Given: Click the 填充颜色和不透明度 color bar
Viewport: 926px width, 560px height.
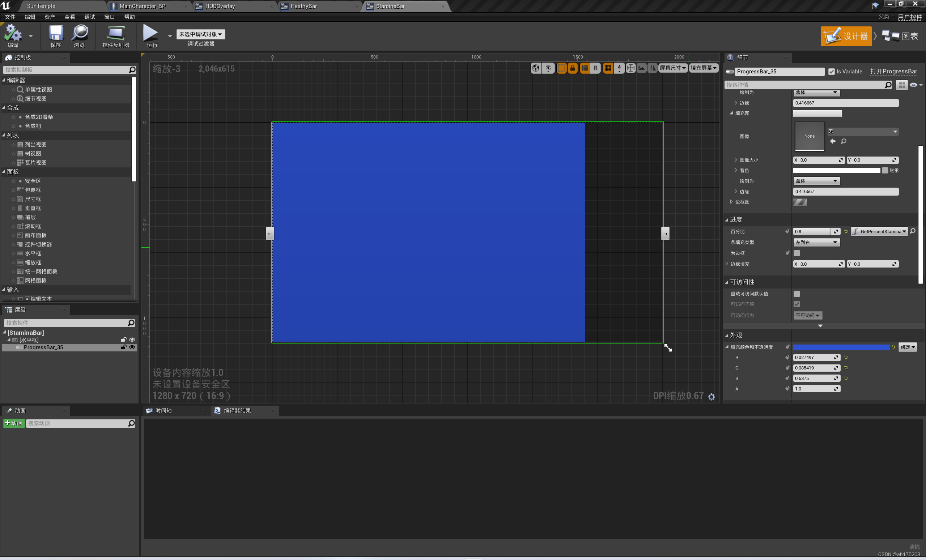Looking at the screenshot, I should click(x=841, y=347).
